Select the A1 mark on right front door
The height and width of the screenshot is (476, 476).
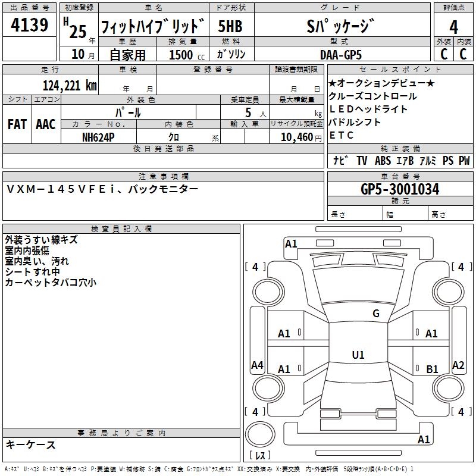pyautogui.click(x=431, y=334)
